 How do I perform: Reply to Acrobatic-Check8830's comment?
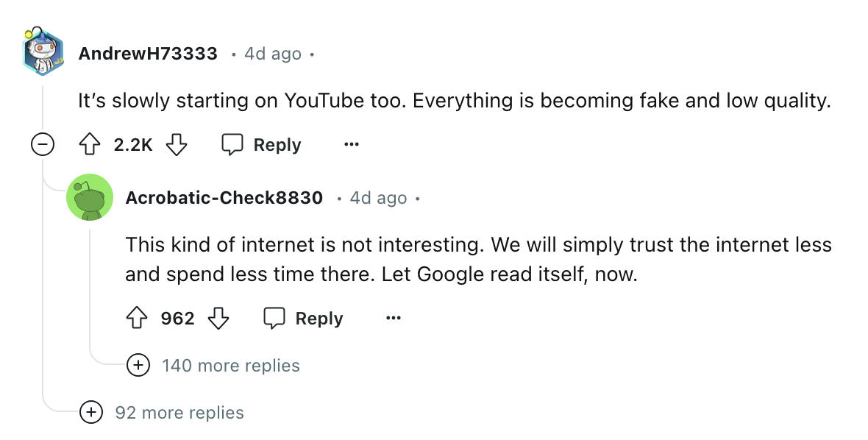pos(304,319)
